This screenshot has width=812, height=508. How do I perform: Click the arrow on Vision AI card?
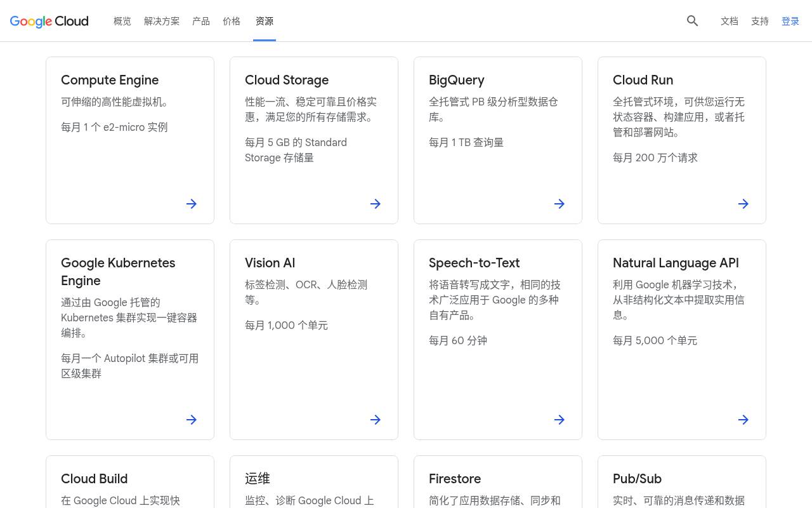pyautogui.click(x=376, y=420)
